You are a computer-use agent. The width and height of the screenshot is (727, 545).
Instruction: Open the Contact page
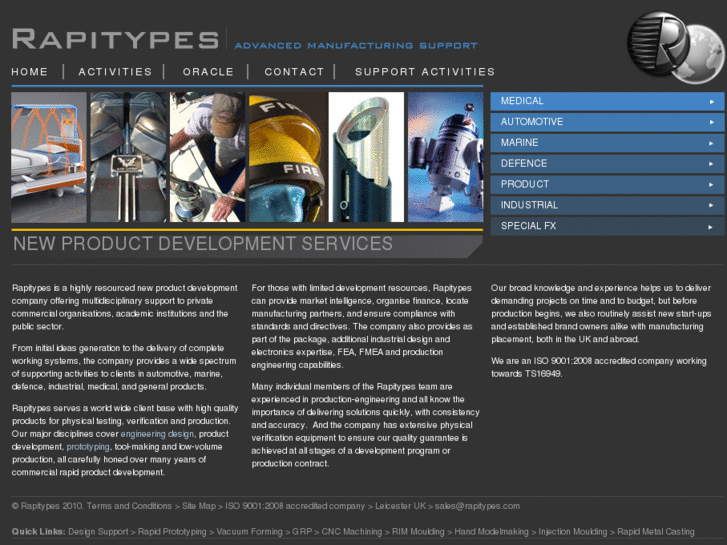click(x=294, y=72)
